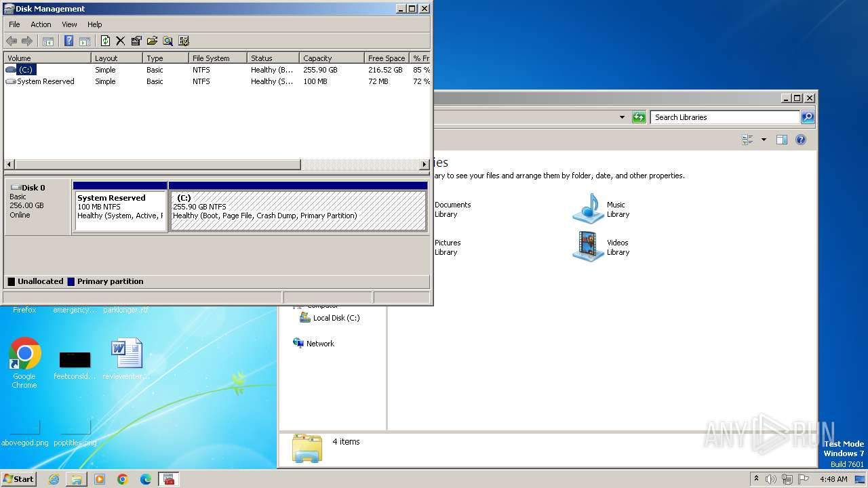Open Windows Media Player from taskbar
Viewport: 868px width, 488px height.
point(100,479)
